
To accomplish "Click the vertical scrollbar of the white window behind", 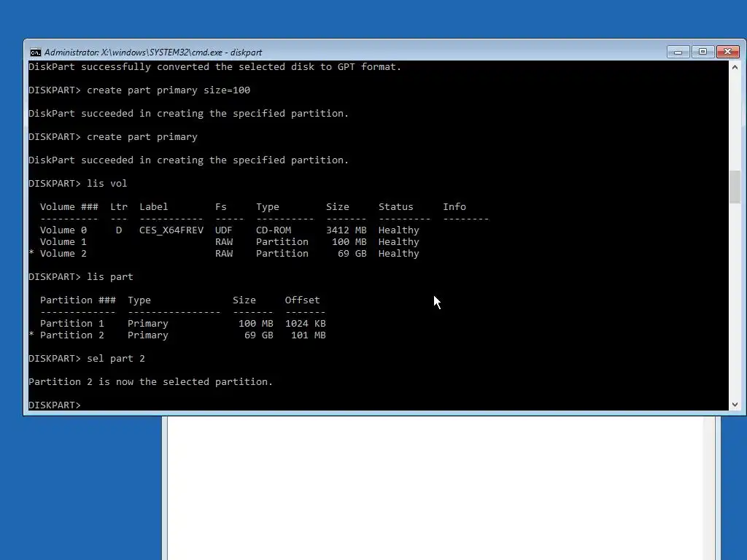I will 709,488.
